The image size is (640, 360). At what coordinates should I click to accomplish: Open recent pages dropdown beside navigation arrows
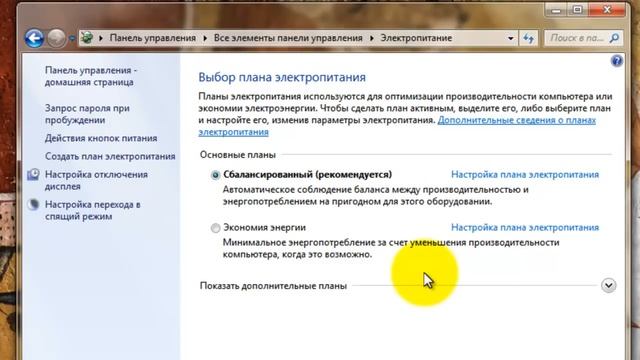[x=72, y=38]
